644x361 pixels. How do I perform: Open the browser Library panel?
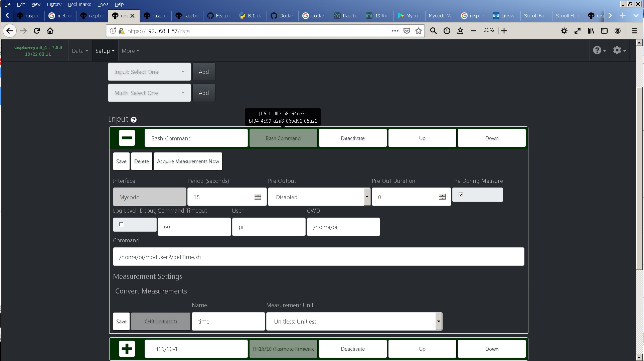591,31
